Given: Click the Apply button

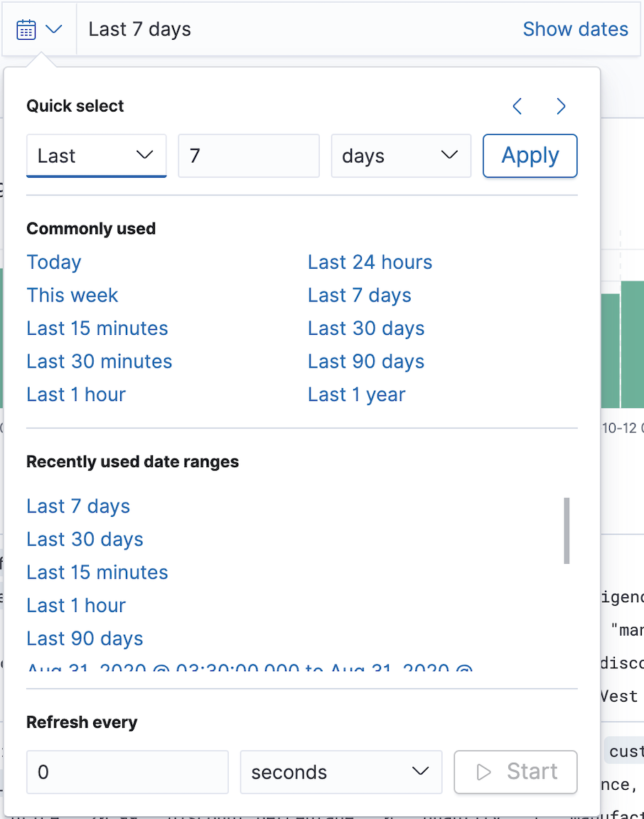Looking at the screenshot, I should tap(530, 156).
